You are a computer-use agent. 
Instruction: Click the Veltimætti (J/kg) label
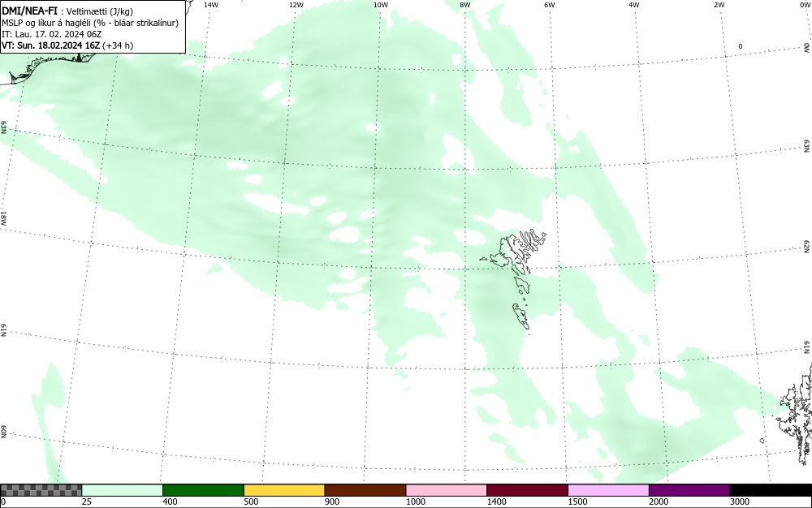click(99, 11)
